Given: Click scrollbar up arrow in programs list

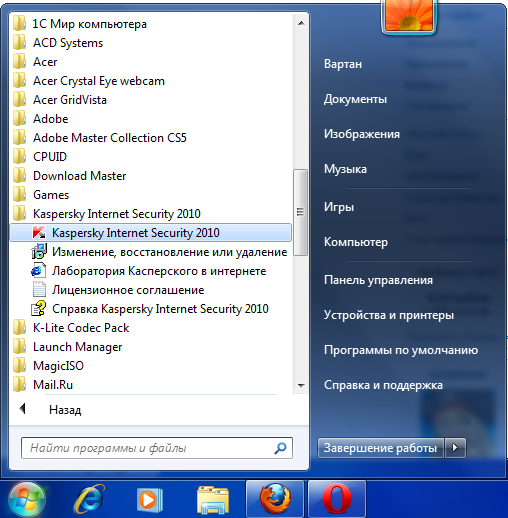Looking at the screenshot, I should coord(301,23).
